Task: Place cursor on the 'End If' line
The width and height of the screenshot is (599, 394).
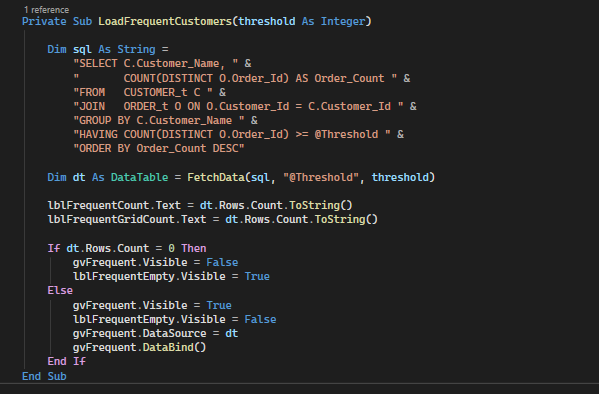Action: point(66,362)
